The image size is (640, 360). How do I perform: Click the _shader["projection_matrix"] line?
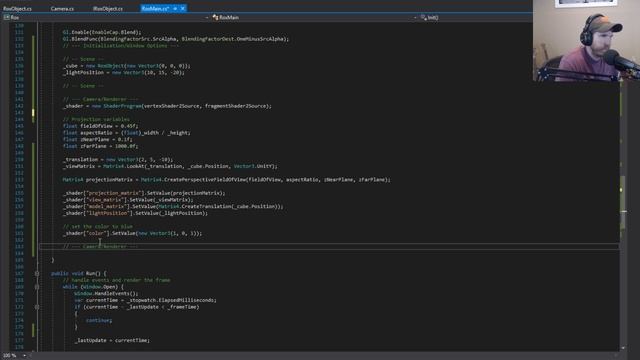coord(144,193)
